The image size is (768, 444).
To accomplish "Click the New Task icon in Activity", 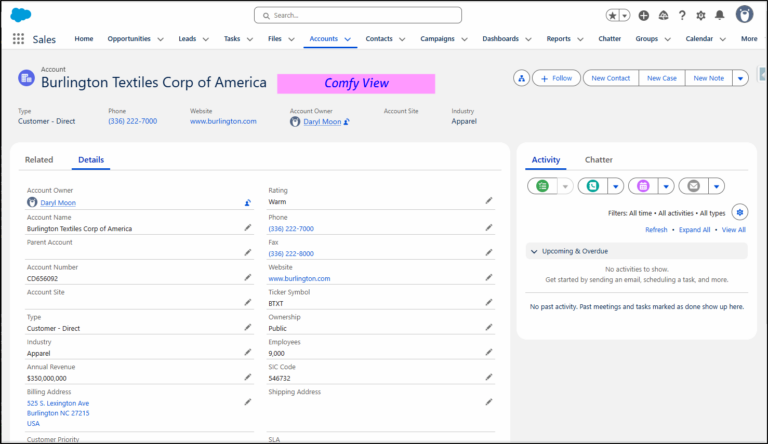I will 542,186.
